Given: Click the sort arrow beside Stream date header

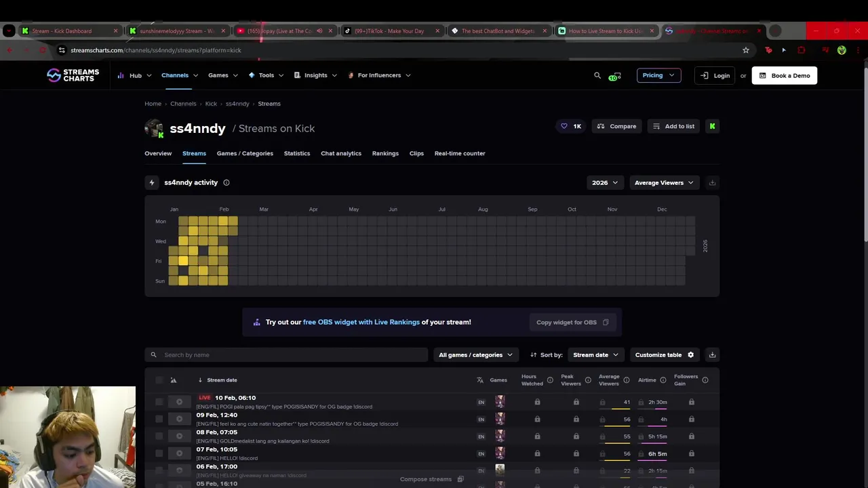Looking at the screenshot, I should (200, 380).
